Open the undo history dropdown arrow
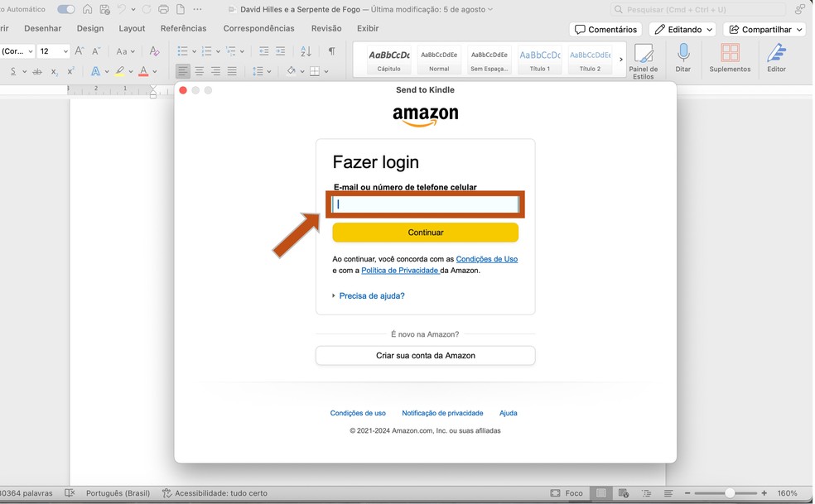The height and width of the screenshot is (504, 815). 133,9
